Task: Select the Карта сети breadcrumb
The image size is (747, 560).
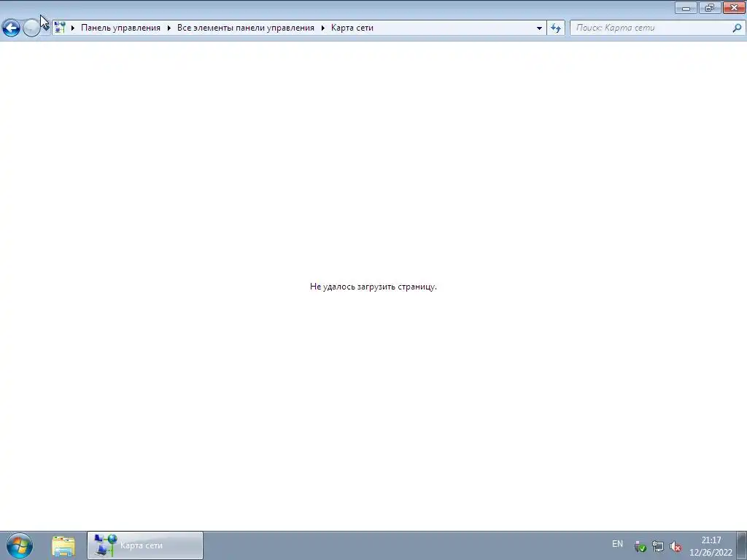Action: [352, 28]
